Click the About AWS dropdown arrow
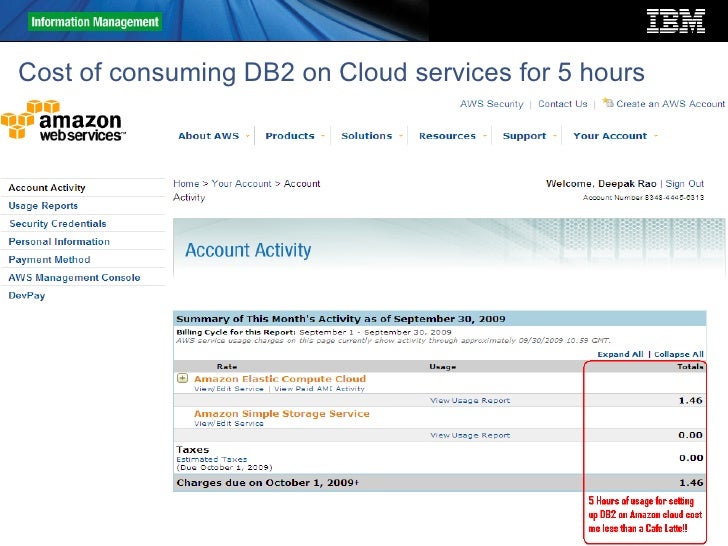 pos(248,136)
